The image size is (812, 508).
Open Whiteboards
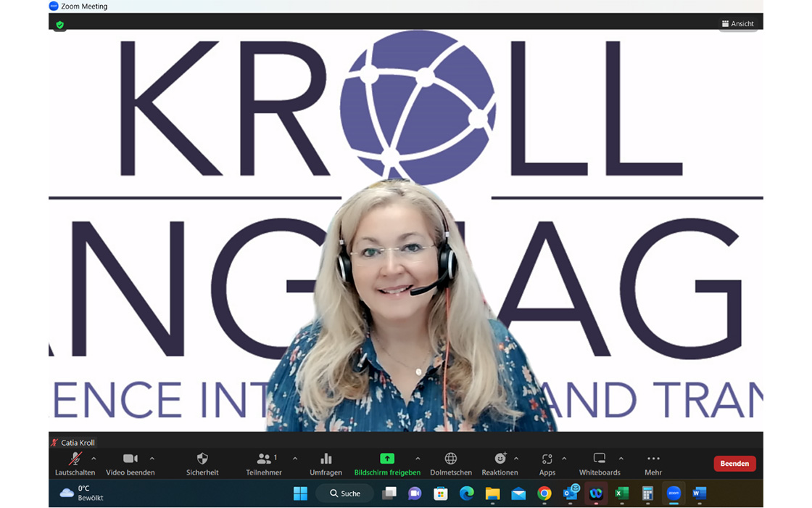coord(600,464)
